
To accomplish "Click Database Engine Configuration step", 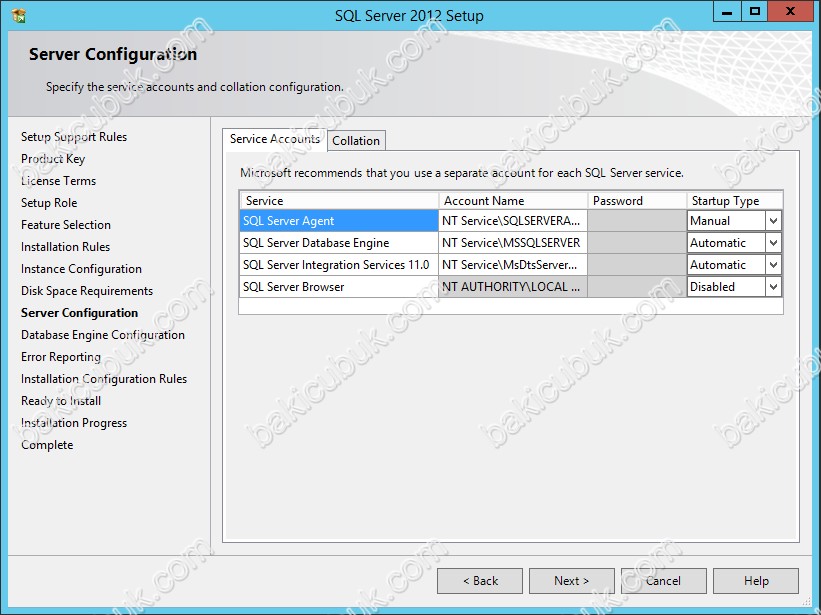I will pos(103,334).
